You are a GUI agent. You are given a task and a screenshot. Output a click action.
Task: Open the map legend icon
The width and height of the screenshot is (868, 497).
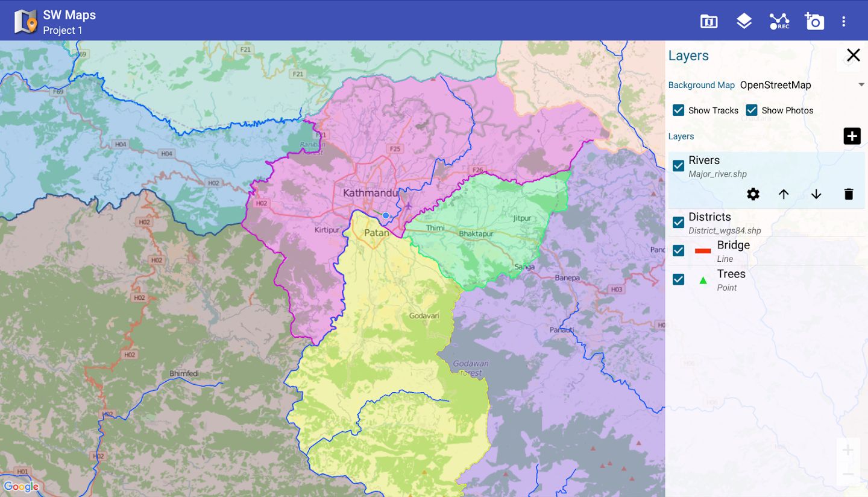[x=708, y=21]
